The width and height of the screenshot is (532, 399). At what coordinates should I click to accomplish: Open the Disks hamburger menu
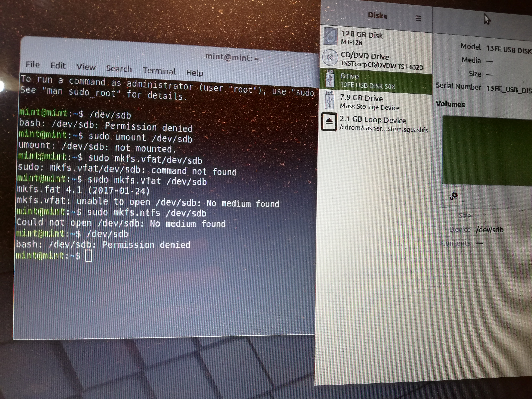(x=418, y=18)
